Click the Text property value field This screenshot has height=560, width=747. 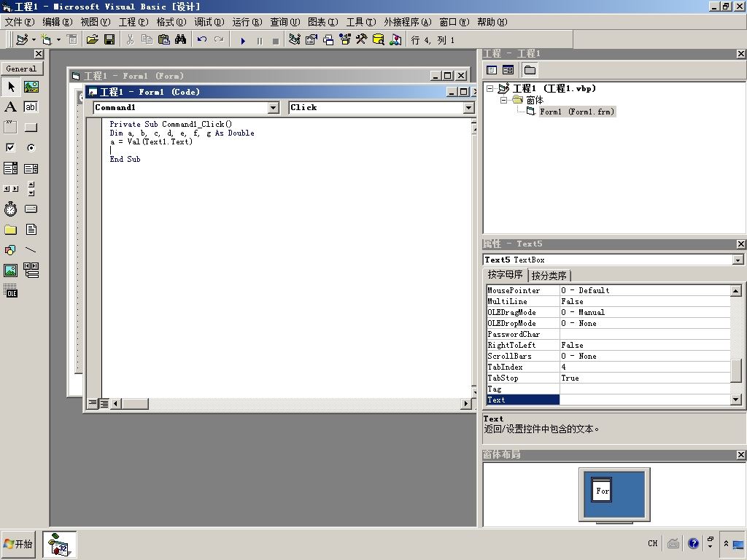coord(645,400)
